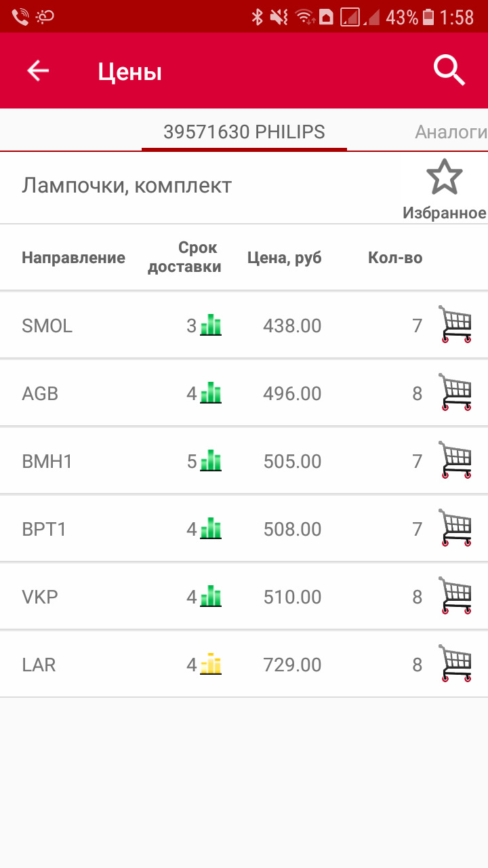The image size is (488, 868).
Task: Add VKP offer to cart
Action: 455,595
